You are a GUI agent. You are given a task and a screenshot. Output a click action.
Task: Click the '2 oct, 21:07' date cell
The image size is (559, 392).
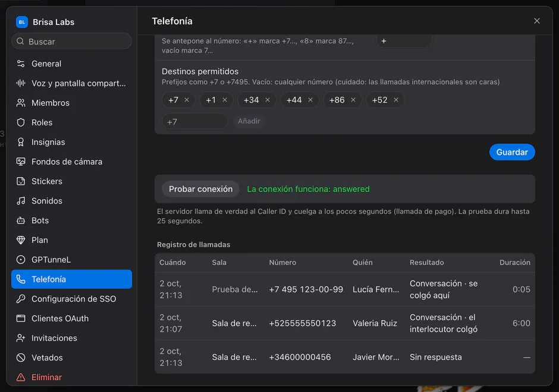(x=171, y=323)
